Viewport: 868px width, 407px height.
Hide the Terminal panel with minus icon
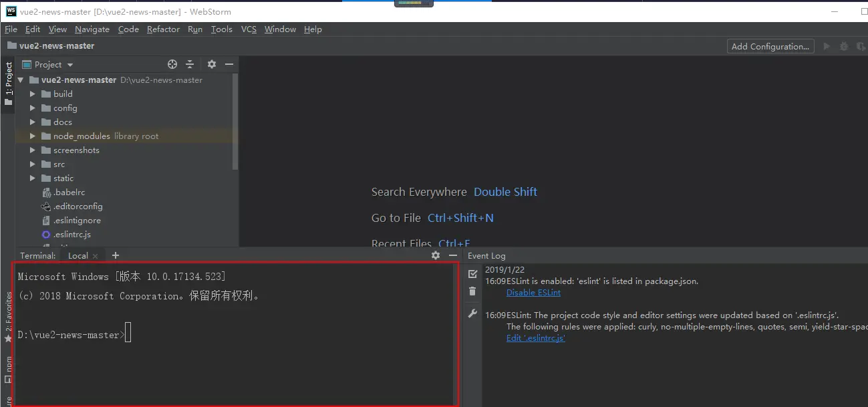453,255
